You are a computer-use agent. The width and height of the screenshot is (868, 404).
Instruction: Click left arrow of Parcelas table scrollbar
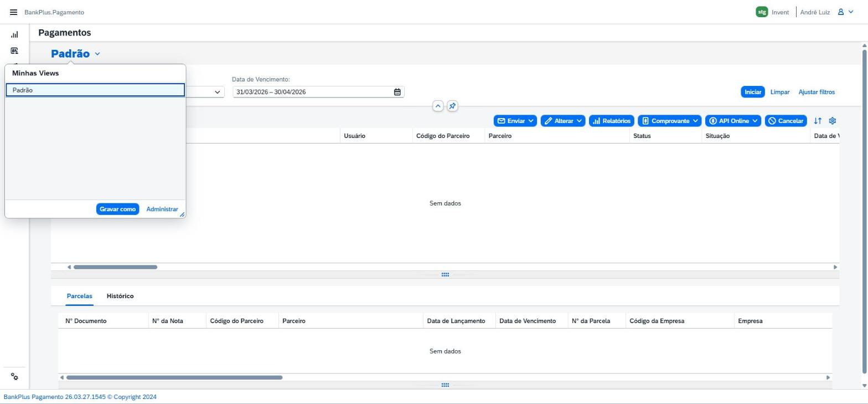click(x=62, y=377)
